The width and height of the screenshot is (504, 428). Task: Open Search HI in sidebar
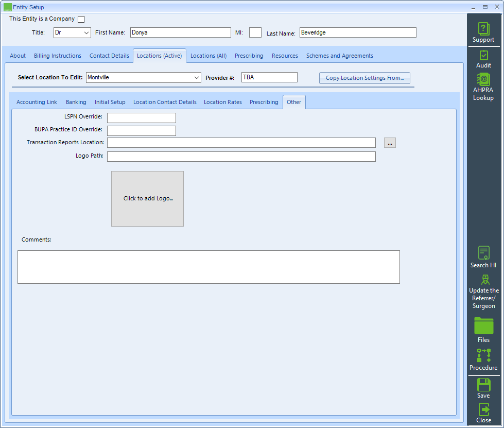coord(483,257)
